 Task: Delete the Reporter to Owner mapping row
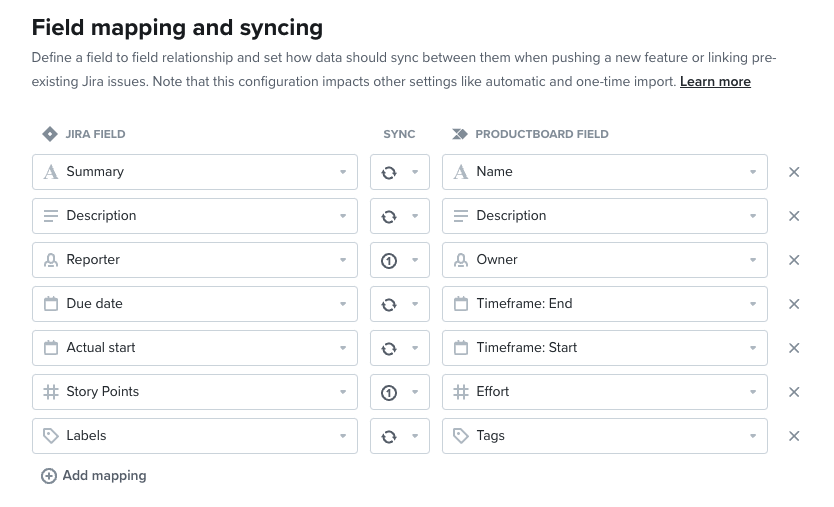pyautogui.click(x=794, y=260)
